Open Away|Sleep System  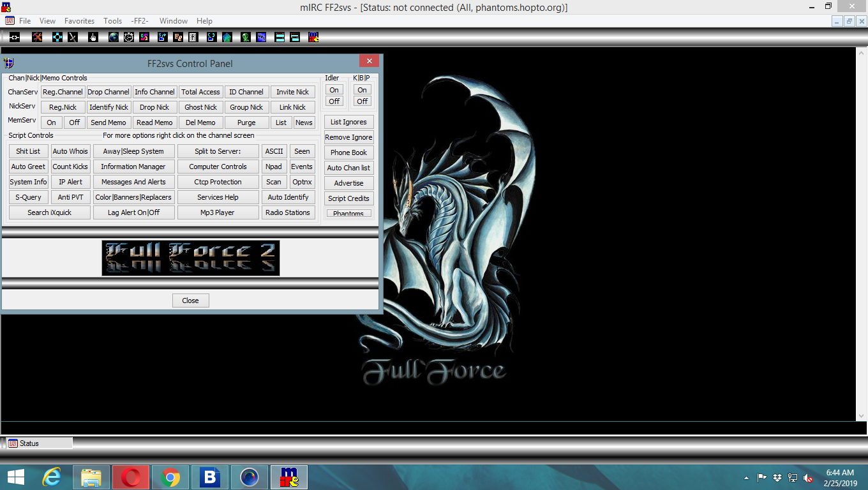click(134, 151)
